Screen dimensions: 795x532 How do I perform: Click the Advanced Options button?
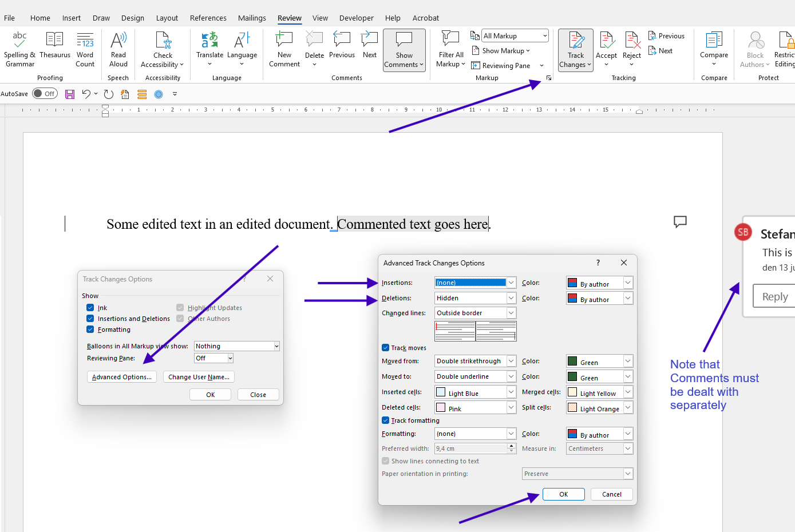pos(122,377)
